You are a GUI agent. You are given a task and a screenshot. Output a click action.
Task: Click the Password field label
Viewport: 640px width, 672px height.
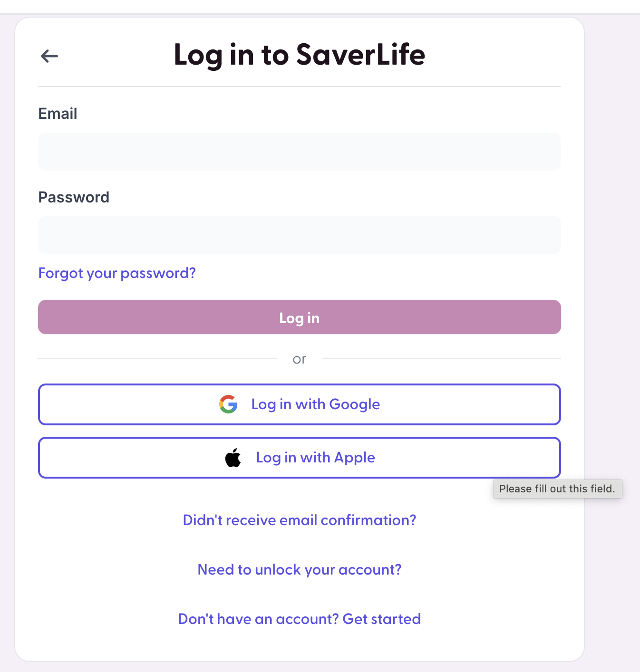coord(74,197)
